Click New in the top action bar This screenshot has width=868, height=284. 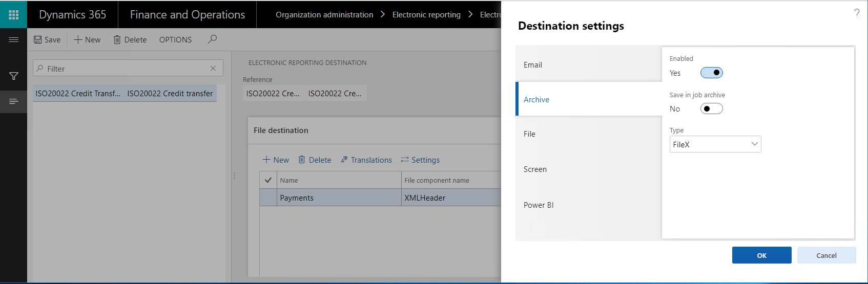point(87,39)
